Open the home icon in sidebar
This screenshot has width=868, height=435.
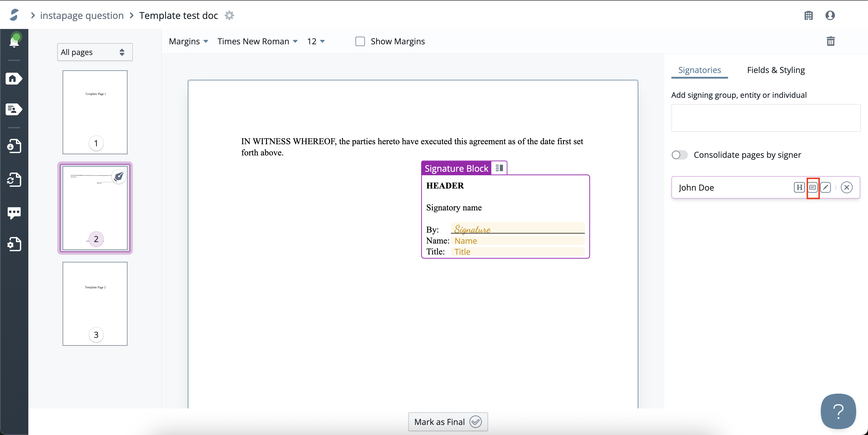14,79
